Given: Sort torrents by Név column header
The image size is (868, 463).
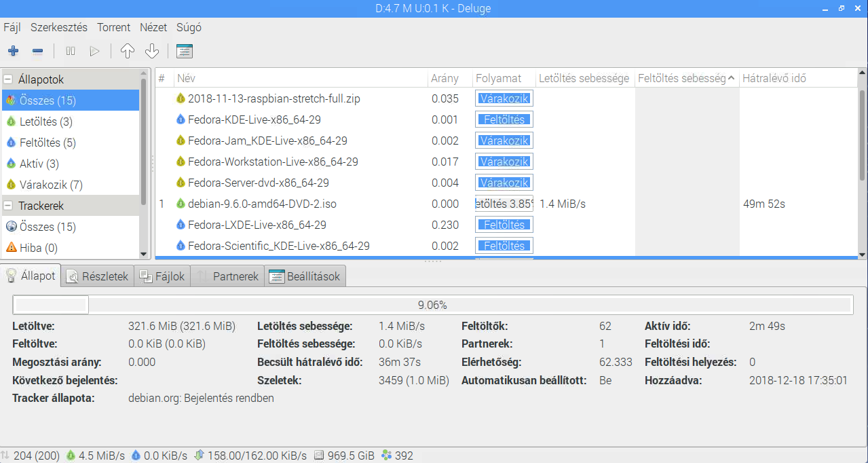Looking at the screenshot, I should [301, 78].
